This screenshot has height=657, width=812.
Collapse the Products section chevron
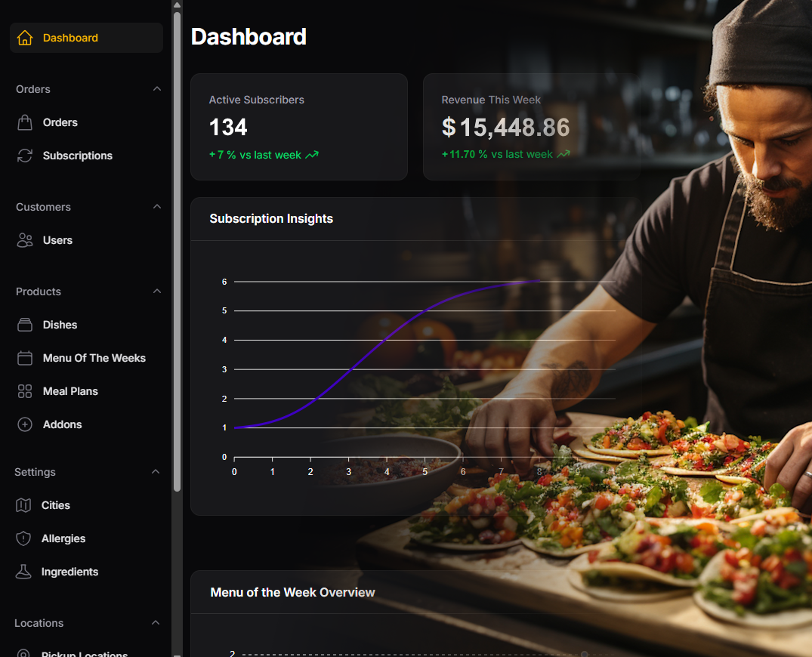pyautogui.click(x=157, y=291)
